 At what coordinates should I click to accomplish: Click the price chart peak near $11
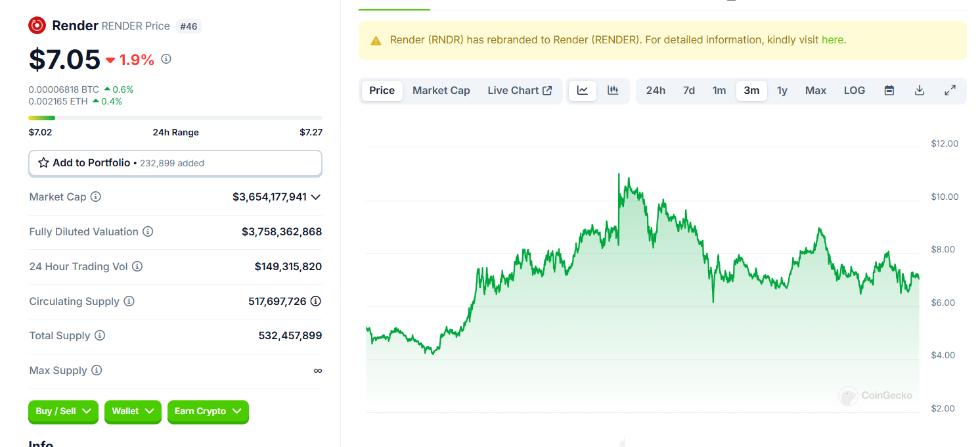[619, 174]
